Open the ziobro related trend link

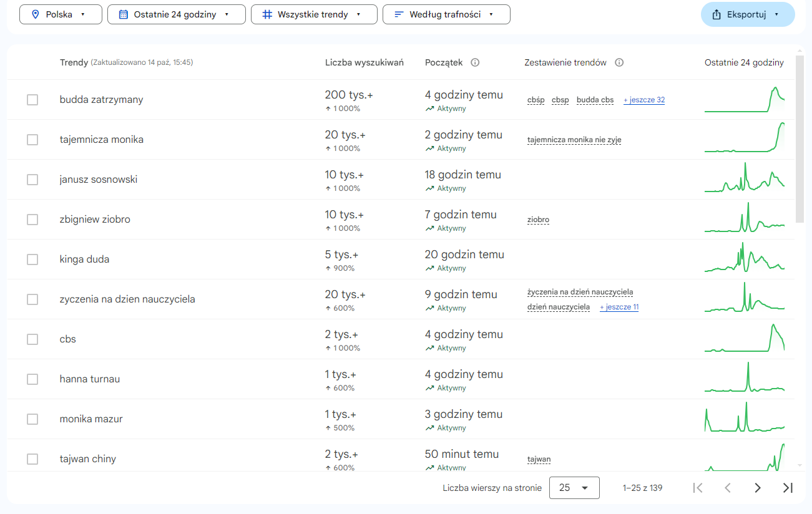point(538,220)
